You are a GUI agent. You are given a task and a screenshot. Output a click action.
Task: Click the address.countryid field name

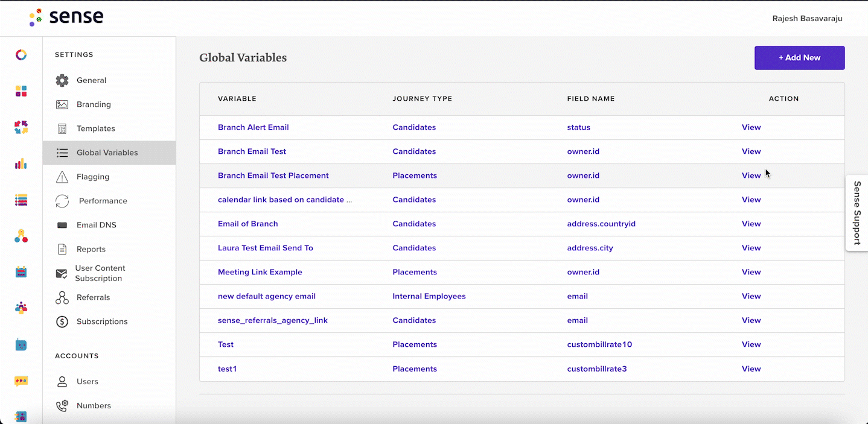(x=601, y=224)
